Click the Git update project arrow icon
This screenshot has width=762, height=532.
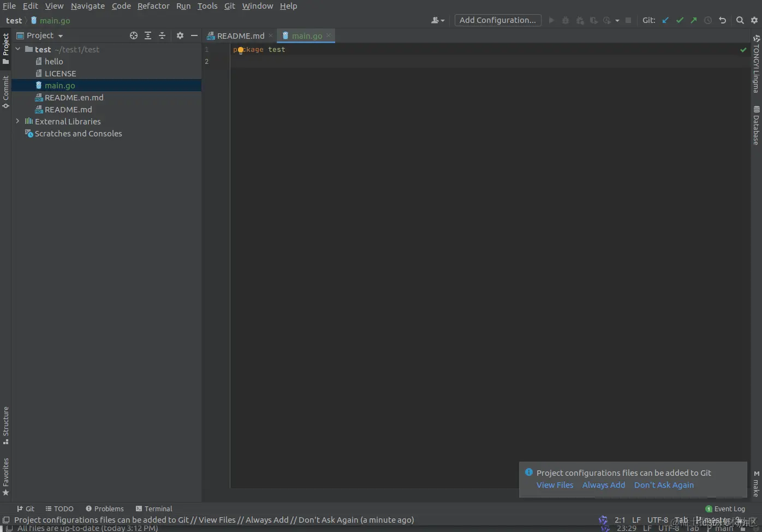click(x=665, y=20)
